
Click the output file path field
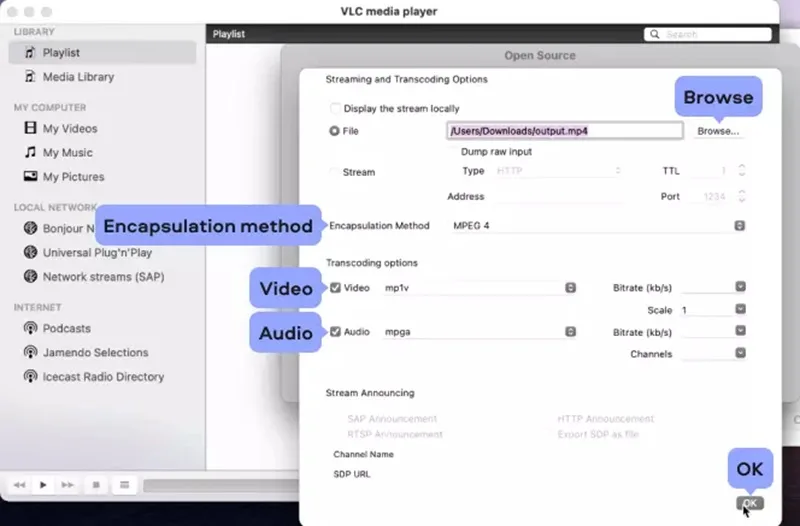click(565, 131)
